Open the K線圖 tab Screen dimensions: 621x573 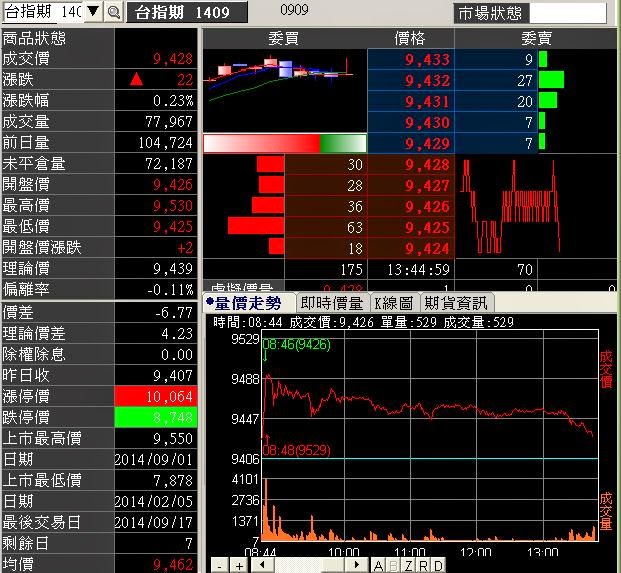pyautogui.click(x=394, y=304)
